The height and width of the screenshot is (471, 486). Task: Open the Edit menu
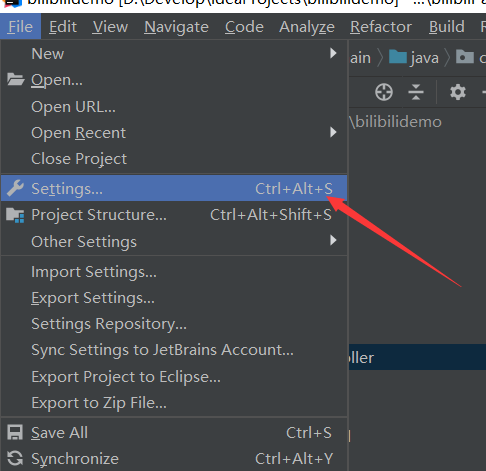[63, 27]
